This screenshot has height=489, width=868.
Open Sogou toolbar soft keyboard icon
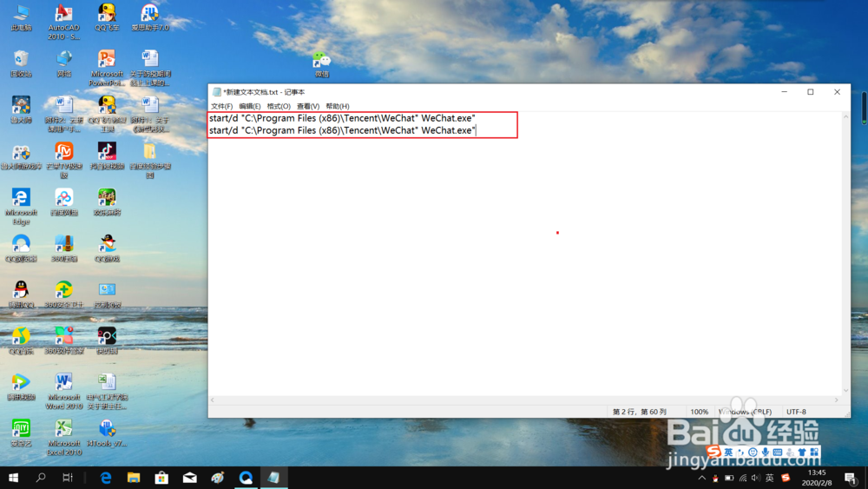[x=777, y=453]
